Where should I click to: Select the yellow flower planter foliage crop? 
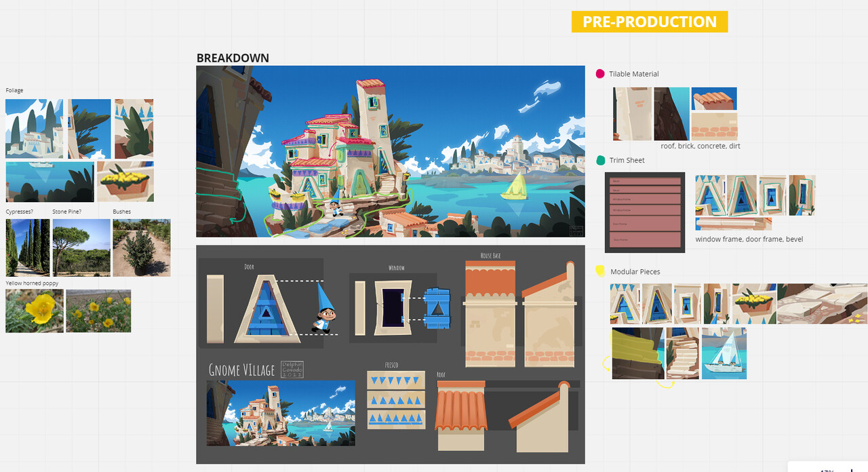(x=125, y=182)
